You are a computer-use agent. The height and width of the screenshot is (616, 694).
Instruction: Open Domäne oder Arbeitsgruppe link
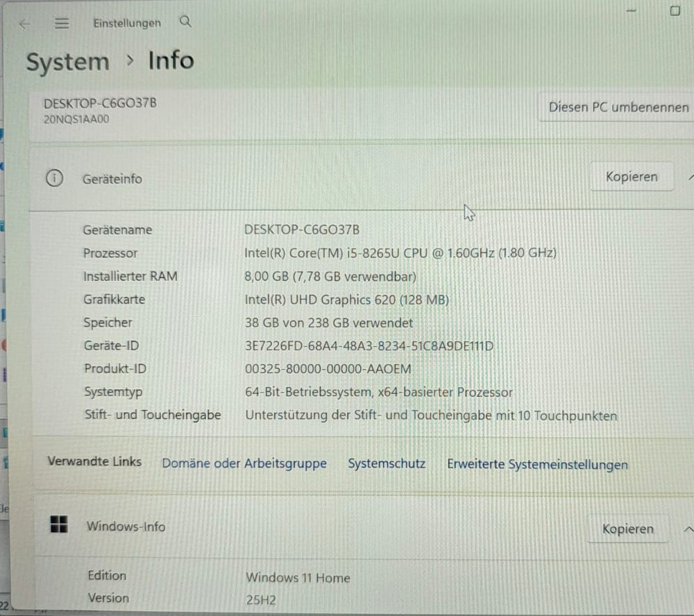pyautogui.click(x=244, y=463)
